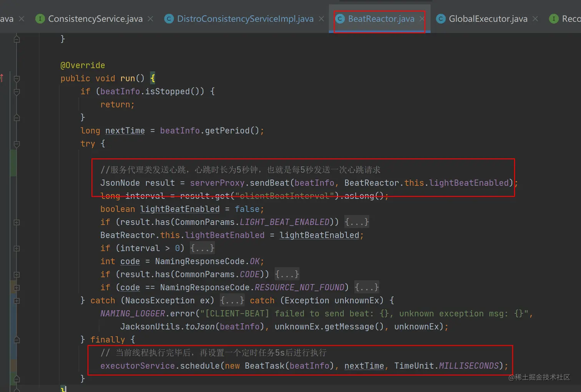This screenshot has height=392, width=581.
Task: Close the GlobalExecutor.java tab
Action: point(535,18)
